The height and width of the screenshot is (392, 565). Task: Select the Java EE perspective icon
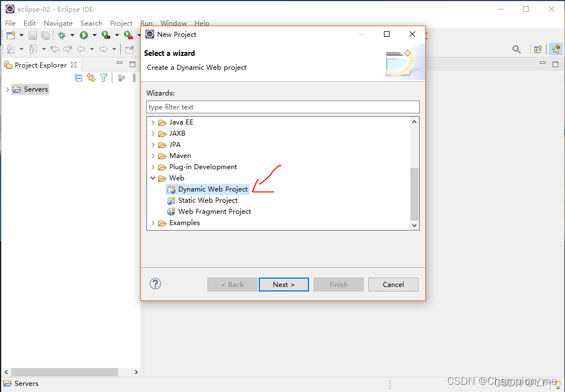[555, 49]
